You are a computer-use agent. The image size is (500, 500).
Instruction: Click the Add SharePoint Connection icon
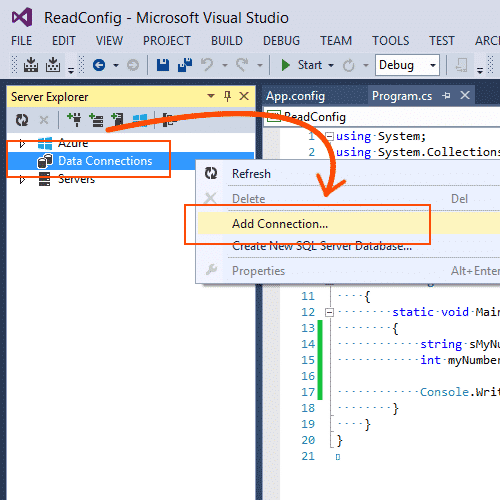point(117,120)
